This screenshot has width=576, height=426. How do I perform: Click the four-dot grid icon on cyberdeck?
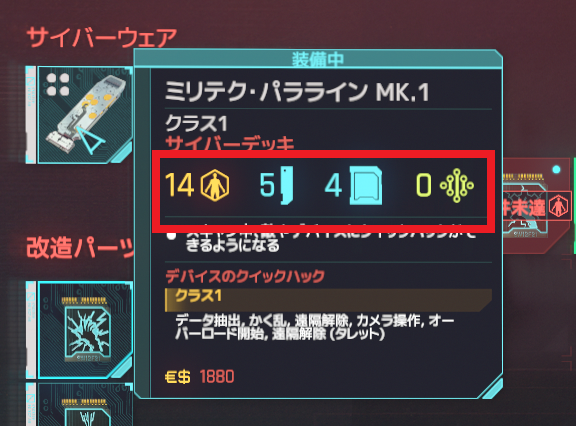58,84
